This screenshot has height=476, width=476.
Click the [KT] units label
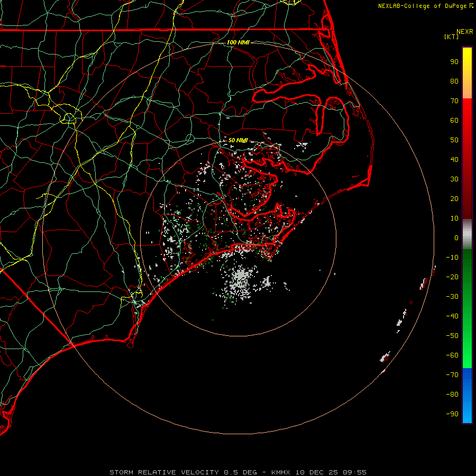click(x=452, y=36)
